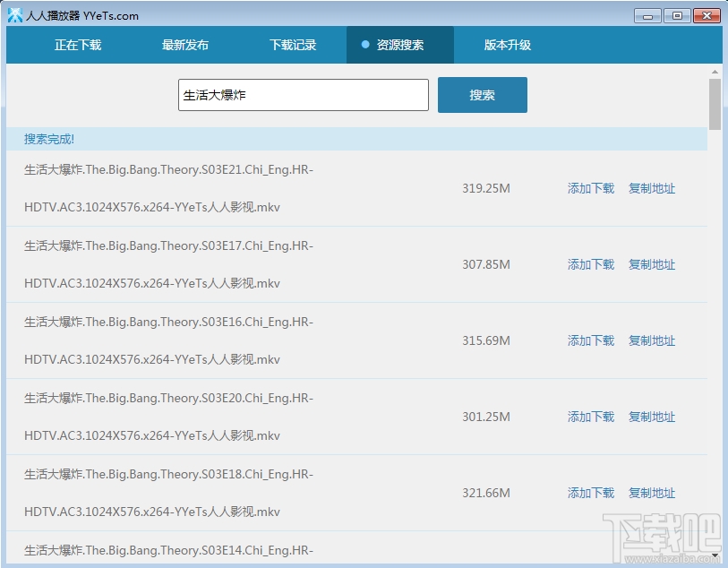The image size is (728, 568).
Task: Select the S03E17 file name text
Action: [x=168, y=264]
